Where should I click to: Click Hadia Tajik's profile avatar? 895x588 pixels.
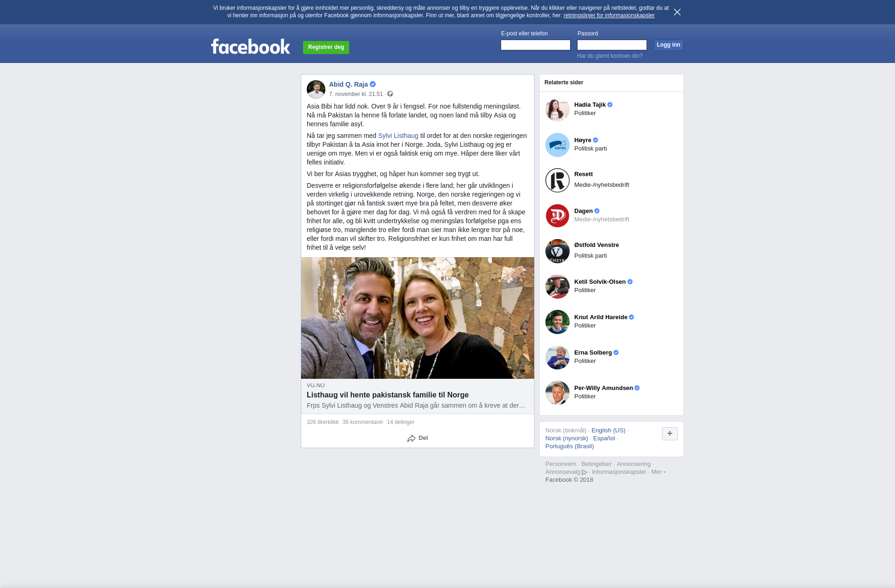pos(558,109)
